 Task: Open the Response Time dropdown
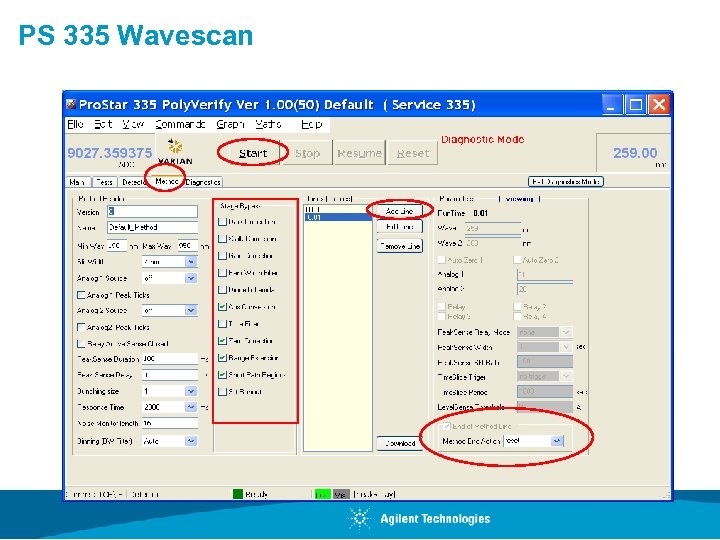click(191, 407)
